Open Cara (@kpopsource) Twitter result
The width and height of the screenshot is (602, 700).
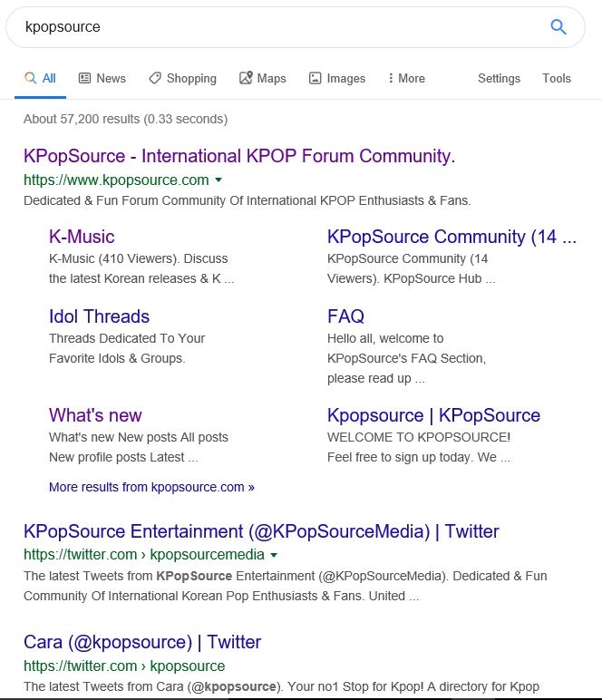pyautogui.click(x=142, y=642)
